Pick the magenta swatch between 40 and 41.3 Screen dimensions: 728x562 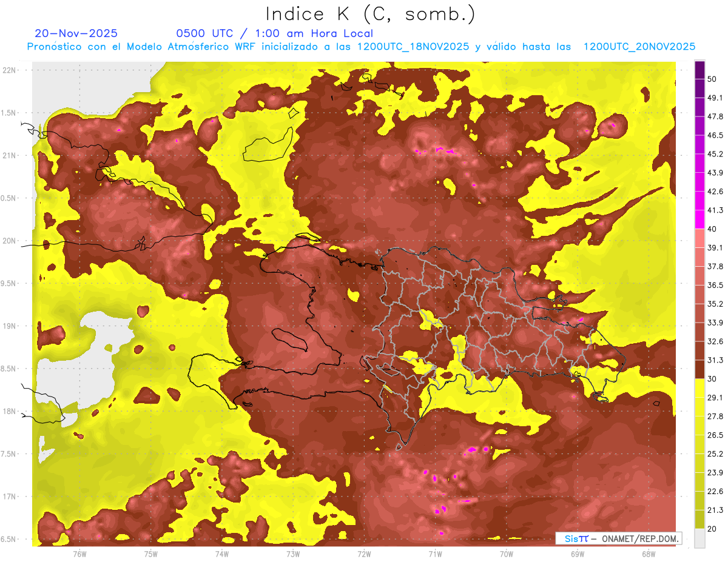click(x=699, y=220)
